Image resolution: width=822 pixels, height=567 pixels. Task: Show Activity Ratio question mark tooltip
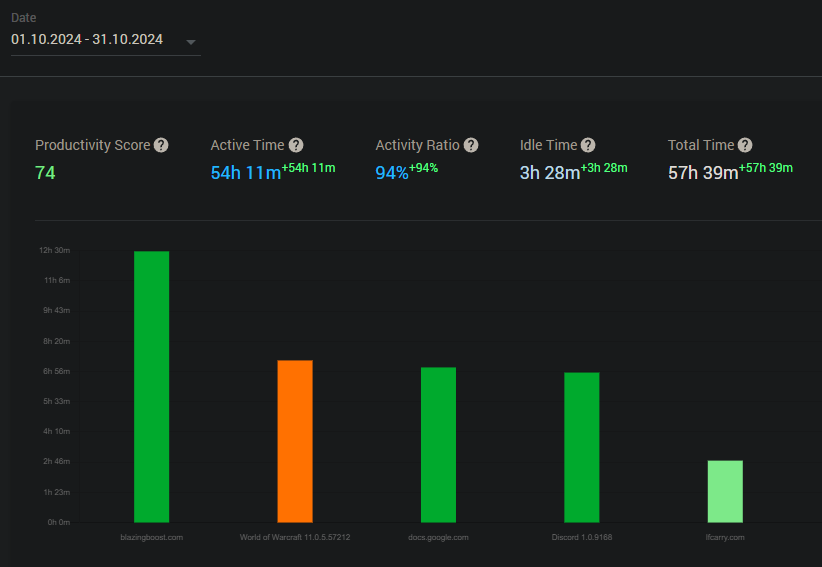coord(471,145)
